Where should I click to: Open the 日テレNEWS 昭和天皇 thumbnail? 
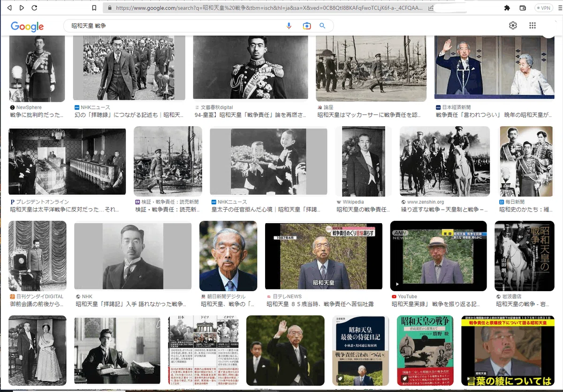click(x=324, y=256)
